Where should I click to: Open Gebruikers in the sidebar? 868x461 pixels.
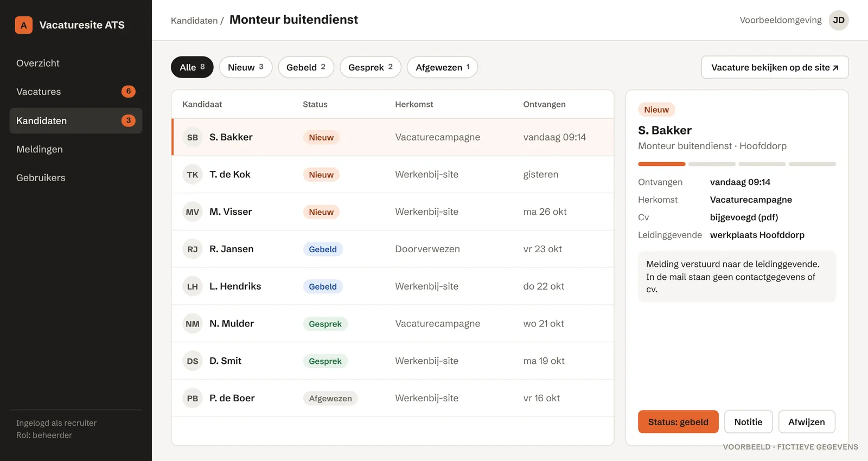click(x=76, y=177)
